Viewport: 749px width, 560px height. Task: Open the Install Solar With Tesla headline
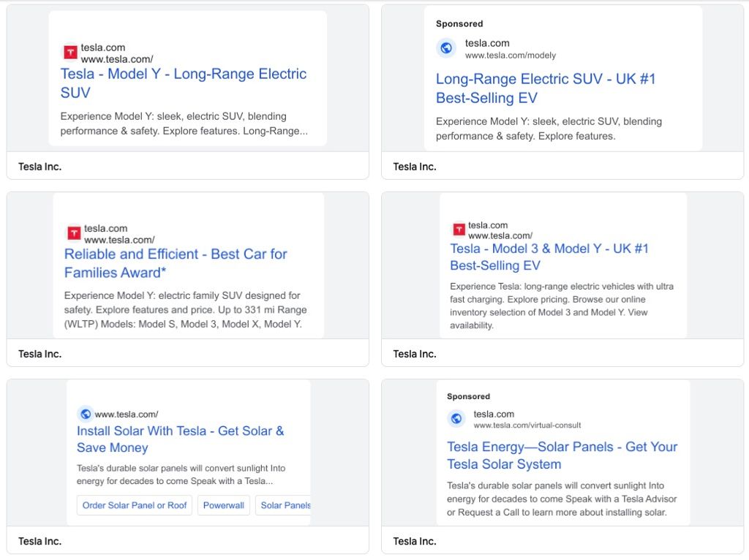pos(179,439)
